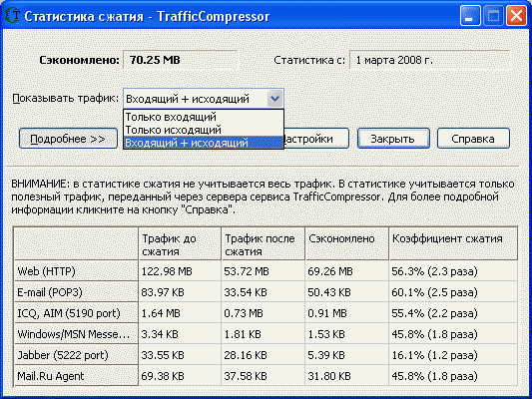This screenshot has height=399, width=532.
Task: Select the Web (HTTP) table row
Action: (x=266, y=271)
